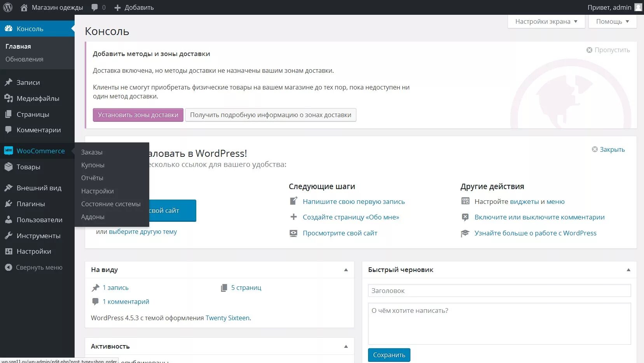
Task: Open the home icon for Магазин одежды
Action: coord(24,7)
